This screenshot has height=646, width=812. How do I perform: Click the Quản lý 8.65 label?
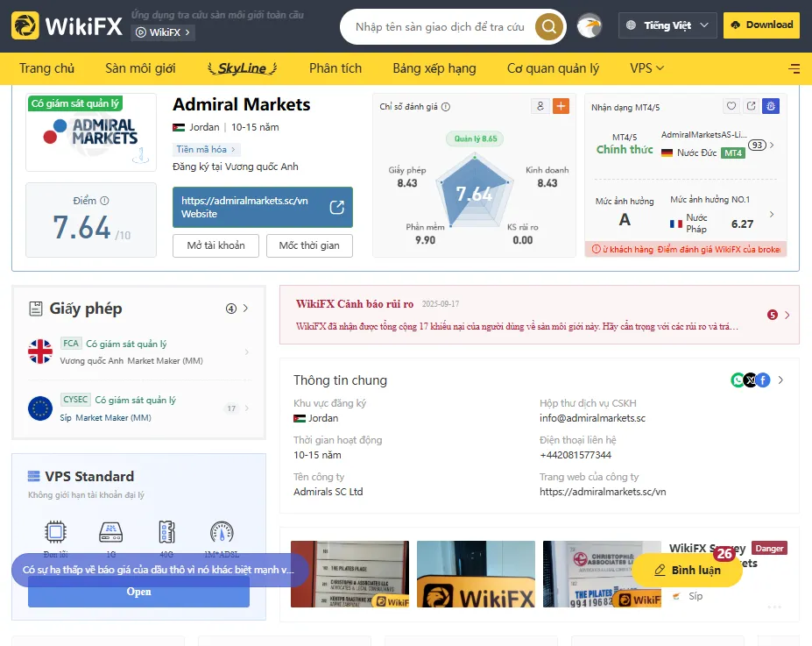476,138
